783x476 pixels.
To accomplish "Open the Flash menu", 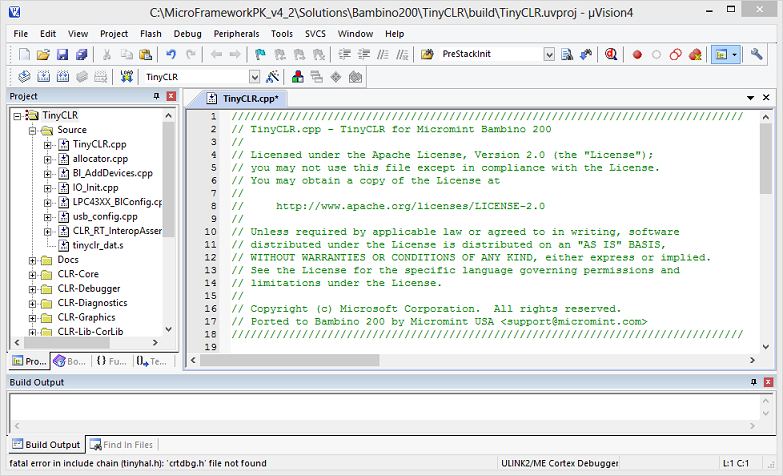I will pos(151,34).
